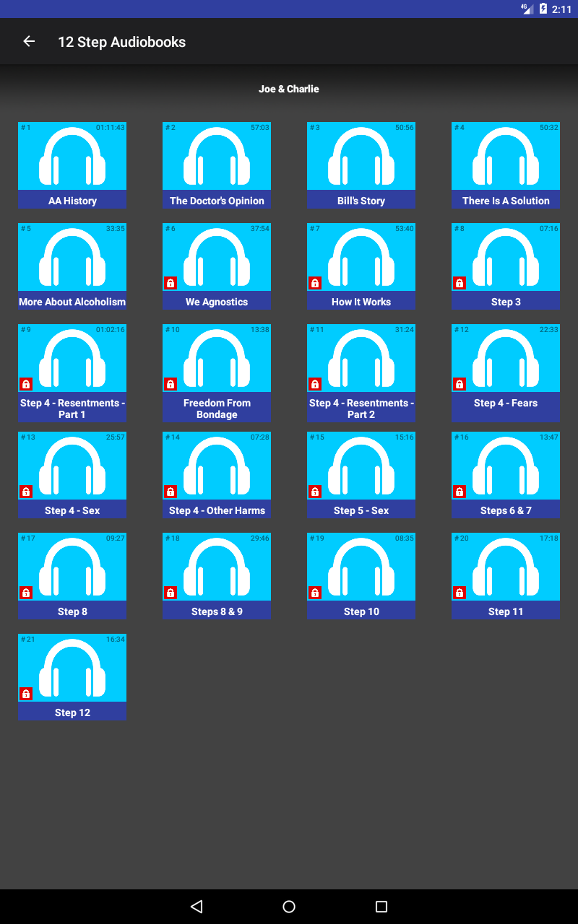Screen dimensions: 578x924
Task: Click the Step 4 - Other Harms label
Action: coord(217,510)
